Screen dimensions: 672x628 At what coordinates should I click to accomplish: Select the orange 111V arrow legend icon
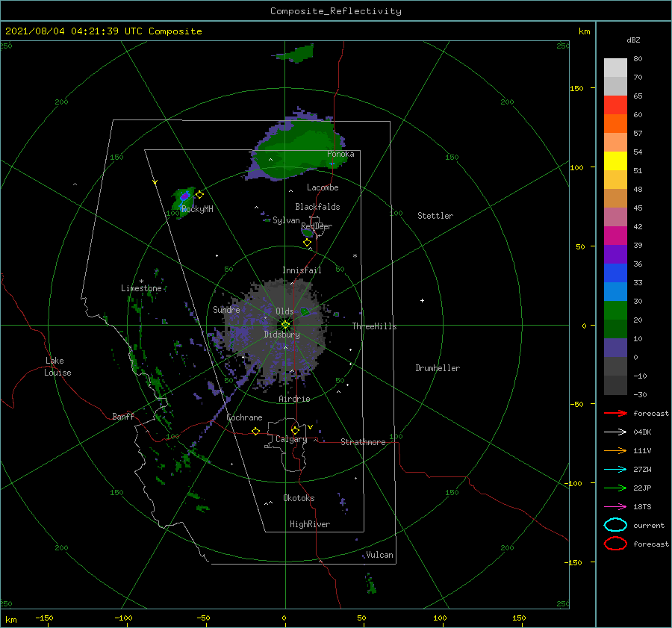click(x=615, y=450)
